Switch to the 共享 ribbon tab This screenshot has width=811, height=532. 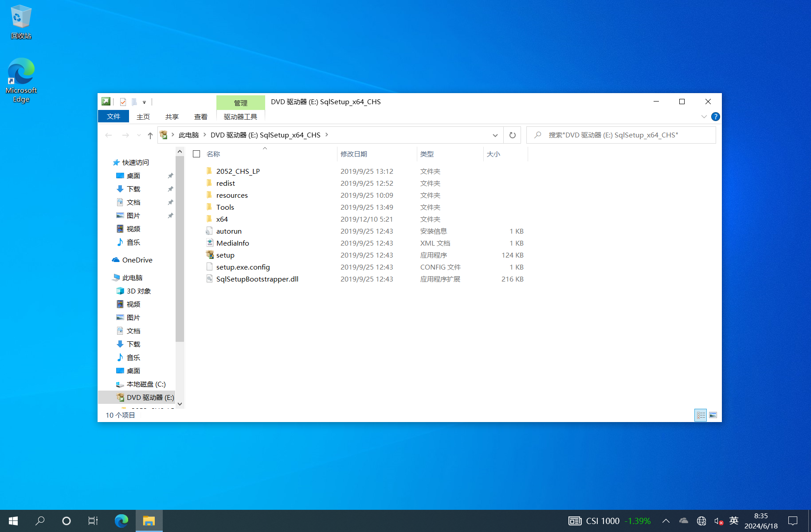tap(172, 117)
